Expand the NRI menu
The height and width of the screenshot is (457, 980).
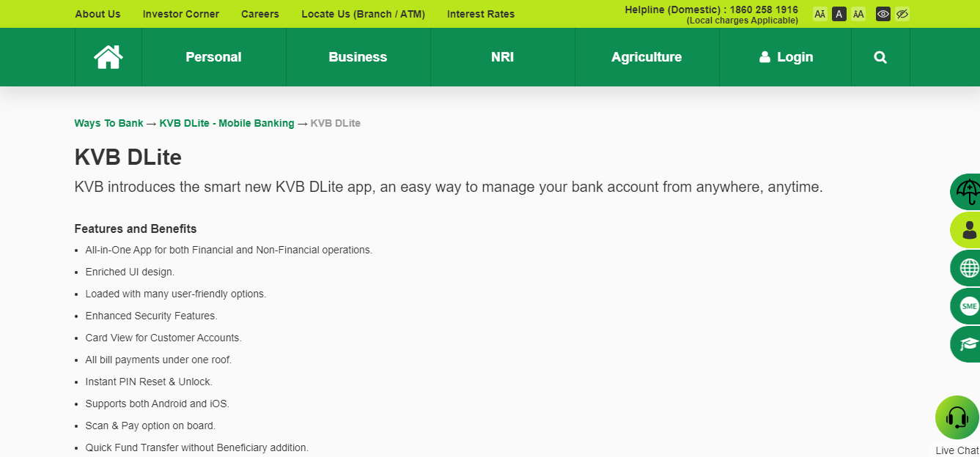(x=502, y=57)
